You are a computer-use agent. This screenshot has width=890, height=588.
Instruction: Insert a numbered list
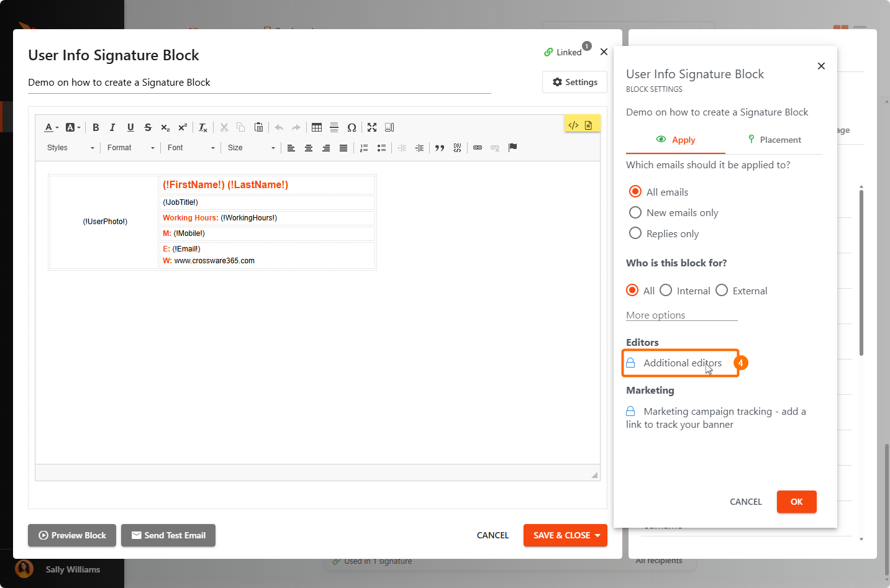pyautogui.click(x=364, y=148)
